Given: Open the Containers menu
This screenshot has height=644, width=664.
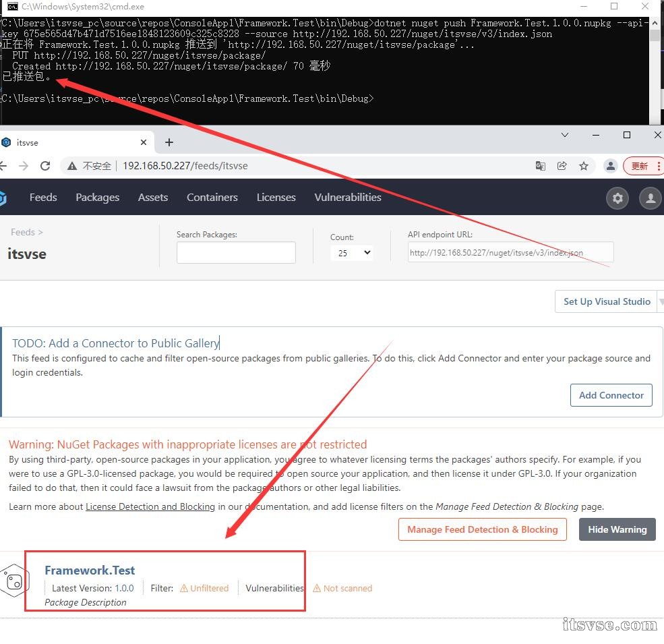Looking at the screenshot, I should (x=212, y=198).
